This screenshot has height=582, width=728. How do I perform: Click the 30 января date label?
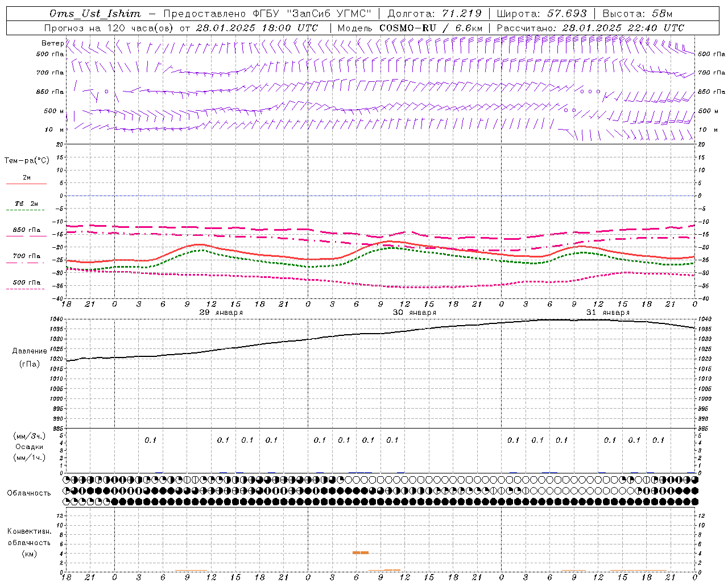pos(415,313)
